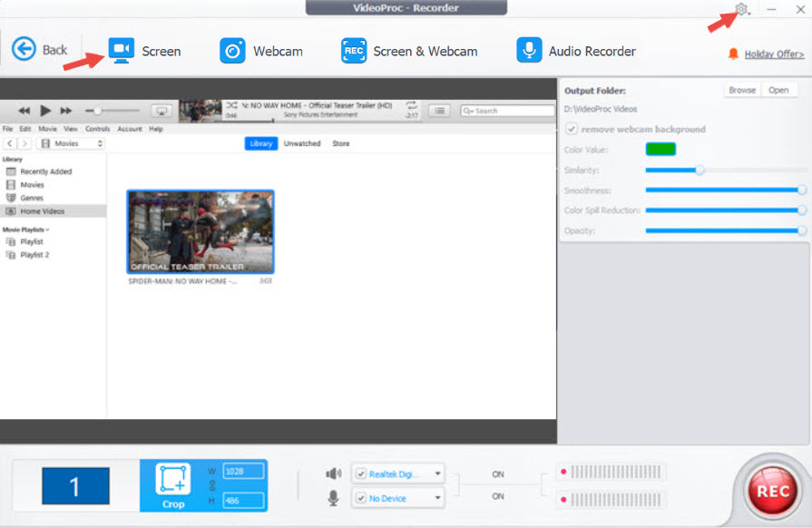Select the Webcam recording mode icon
Viewport: 812px width, 528px height.
(232, 51)
